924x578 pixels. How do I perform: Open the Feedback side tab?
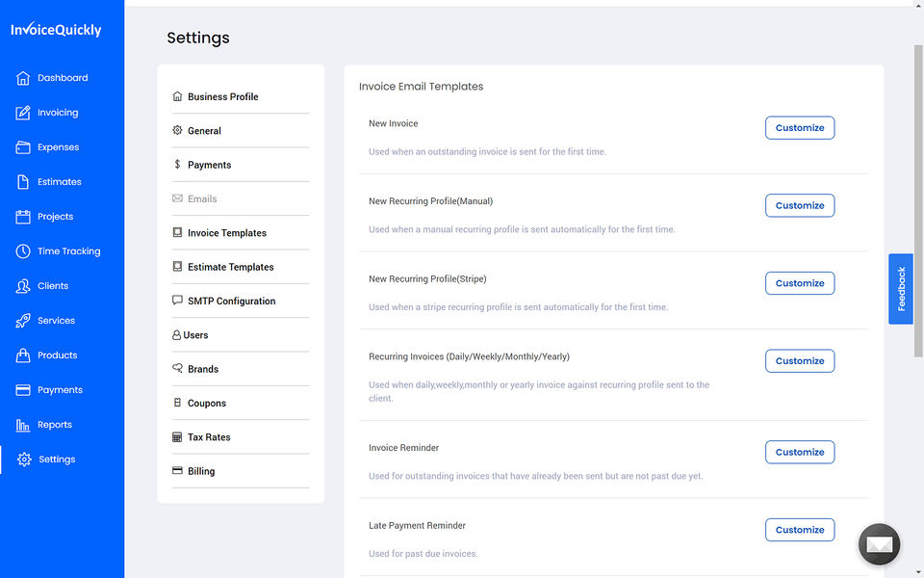[901, 289]
